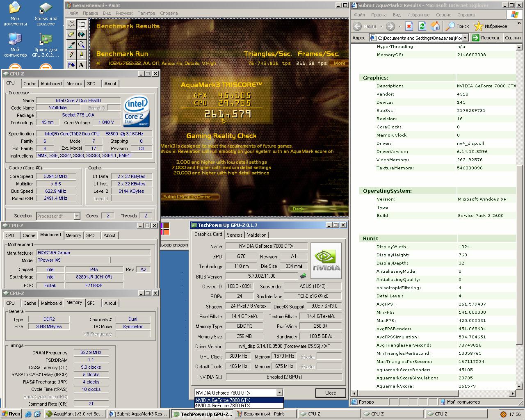Viewport: 525px width, 420px height.
Task: Click the BIOSTAR Group manufacturer field
Action: (x=94, y=253)
